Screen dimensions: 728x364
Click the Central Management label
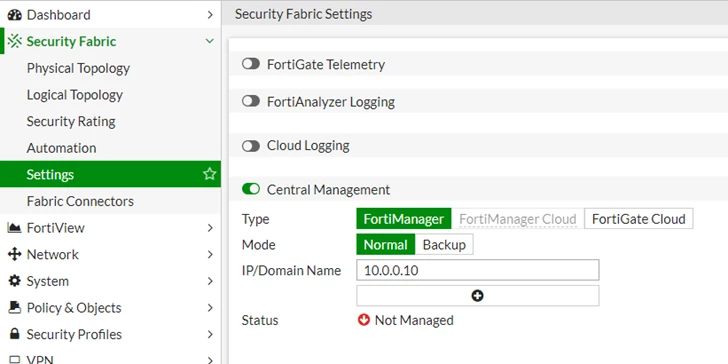coord(329,189)
